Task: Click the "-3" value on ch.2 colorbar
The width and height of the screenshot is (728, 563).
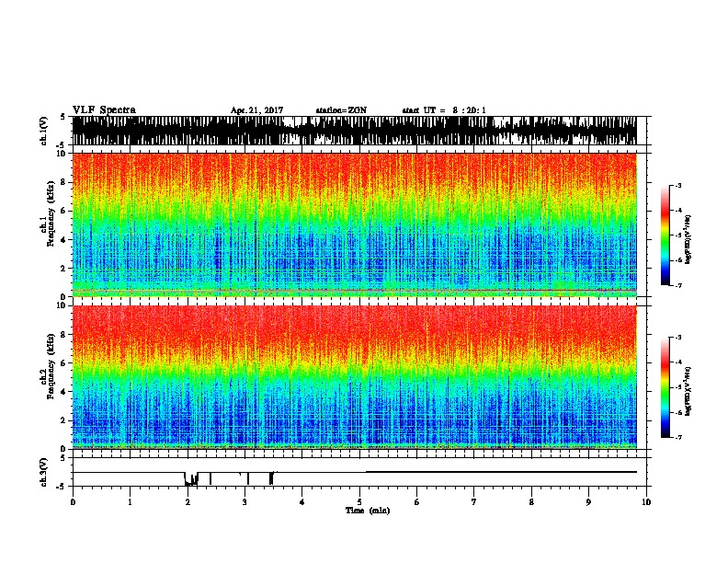Action: tap(677, 338)
